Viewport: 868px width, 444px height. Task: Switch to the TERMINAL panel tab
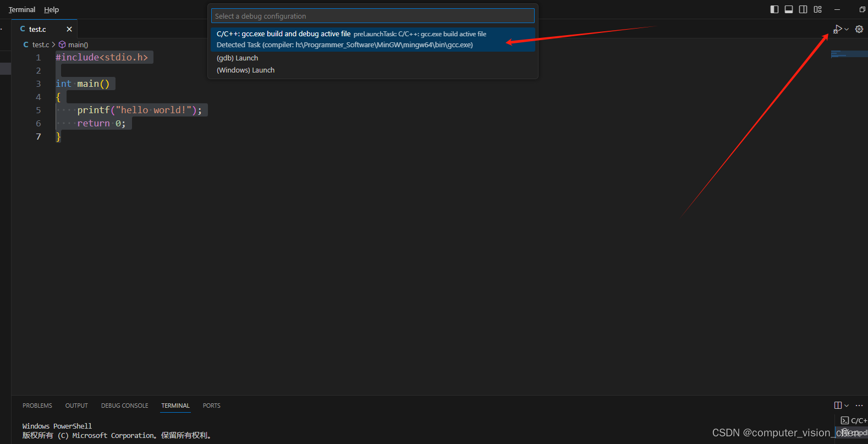pos(175,406)
